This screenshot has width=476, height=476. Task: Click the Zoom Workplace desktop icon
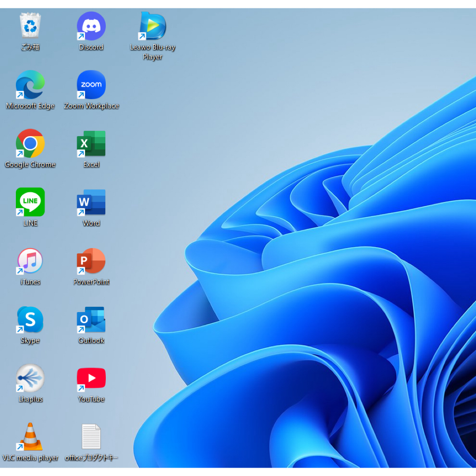(x=91, y=85)
